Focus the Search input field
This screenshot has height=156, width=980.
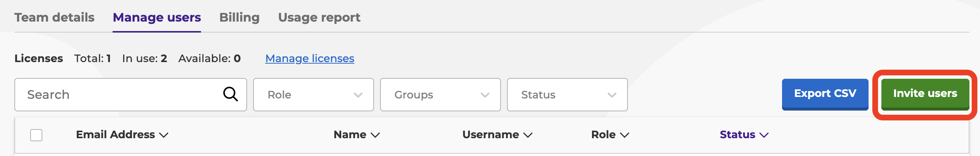130,95
